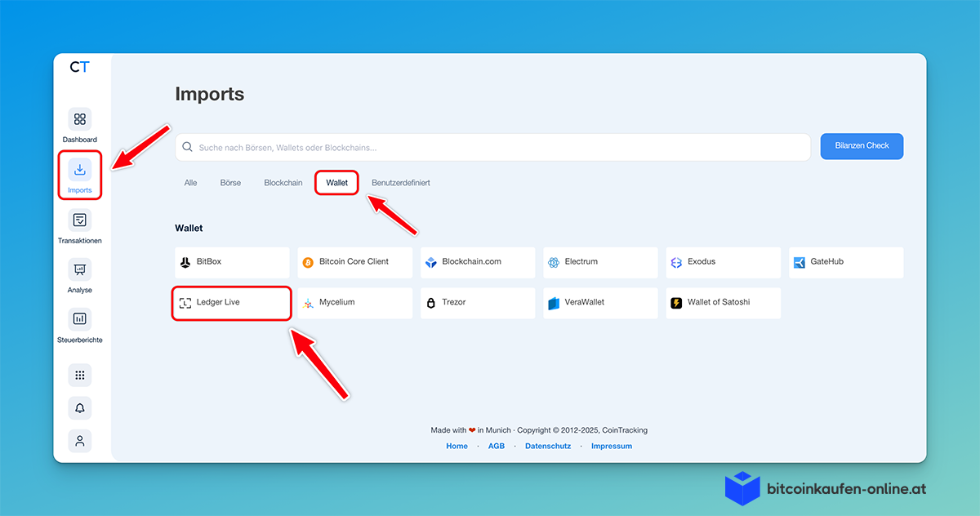Click the Dashboard label in sidebar
Viewport: 980px width, 516px height.
(x=80, y=140)
